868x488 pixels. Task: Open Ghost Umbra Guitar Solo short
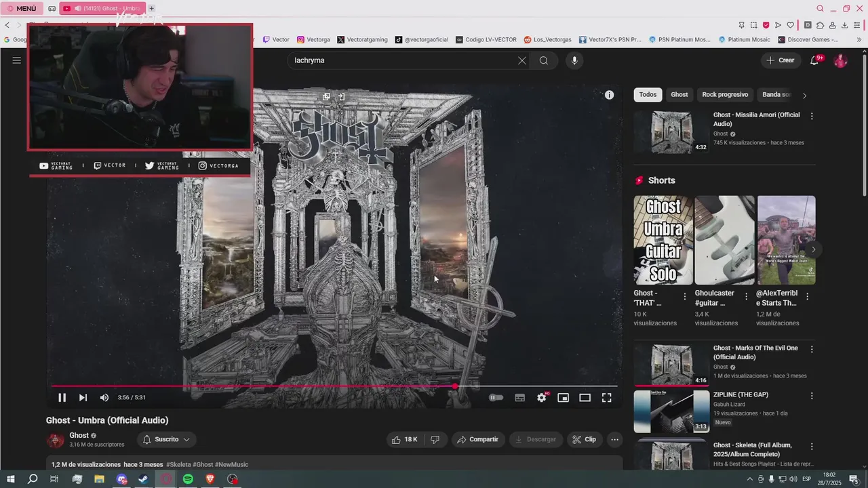tap(663, 240)
